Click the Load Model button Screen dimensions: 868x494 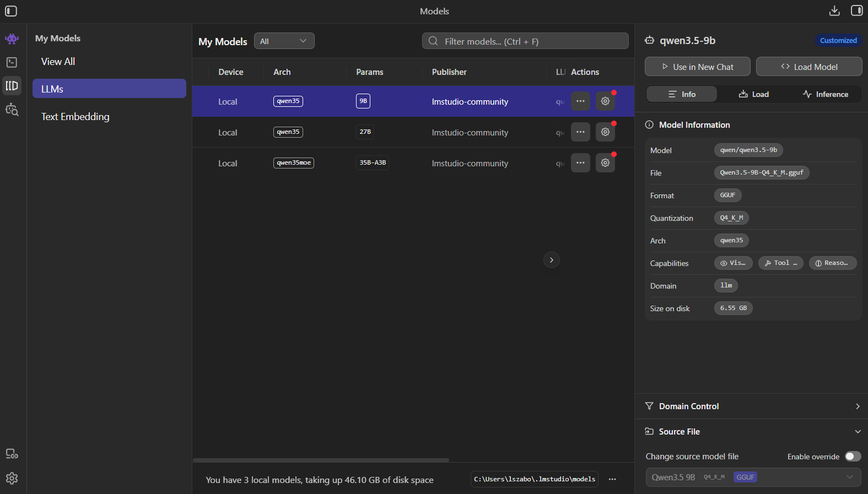[x=808, y=67]
